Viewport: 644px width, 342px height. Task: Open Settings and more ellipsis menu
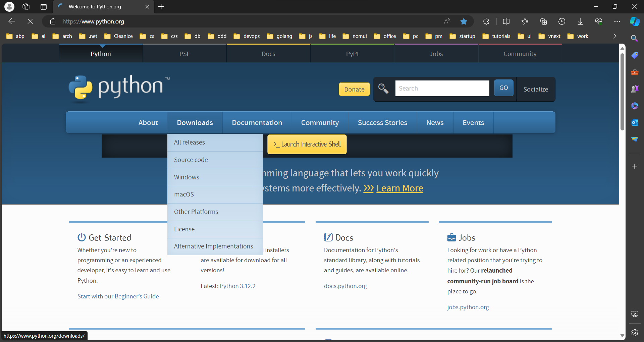tap(617, 21)
